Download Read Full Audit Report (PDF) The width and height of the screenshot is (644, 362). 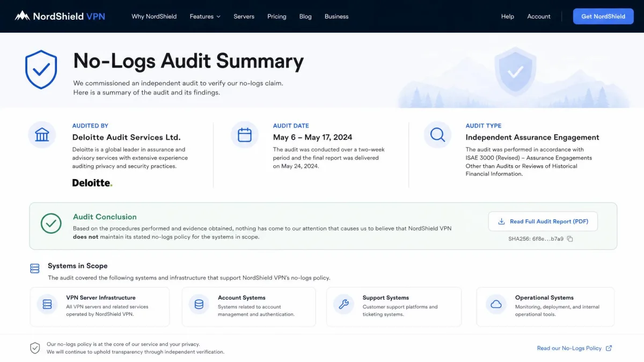click(543, 221)
